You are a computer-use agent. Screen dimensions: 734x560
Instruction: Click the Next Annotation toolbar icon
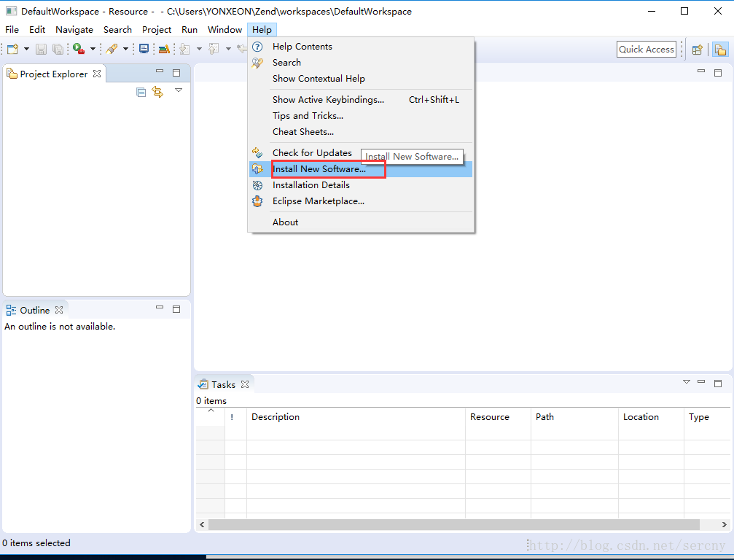tap(185, 49)
